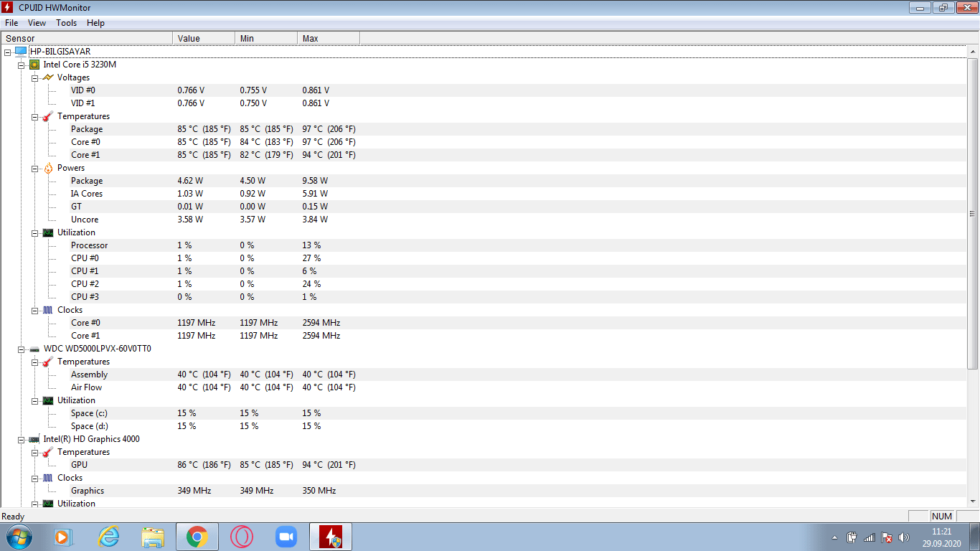980x551 pixels.
Task: Click the 9.58 W maximum package power value
Action: [x=315, y=181]
